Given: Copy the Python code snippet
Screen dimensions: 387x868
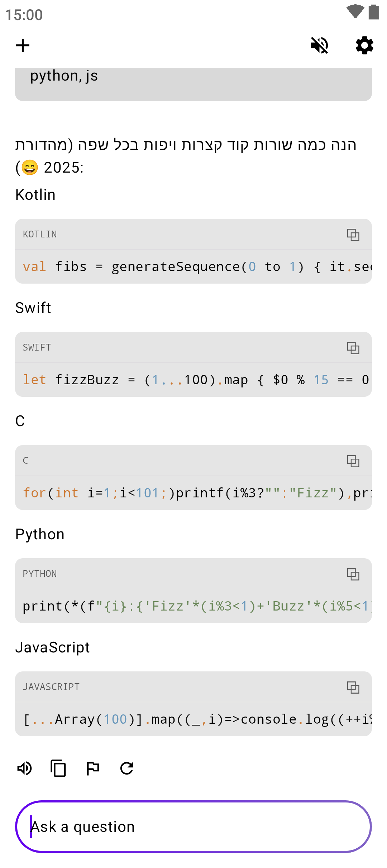Looking at the screenshot, I should [x=353, y=574].
